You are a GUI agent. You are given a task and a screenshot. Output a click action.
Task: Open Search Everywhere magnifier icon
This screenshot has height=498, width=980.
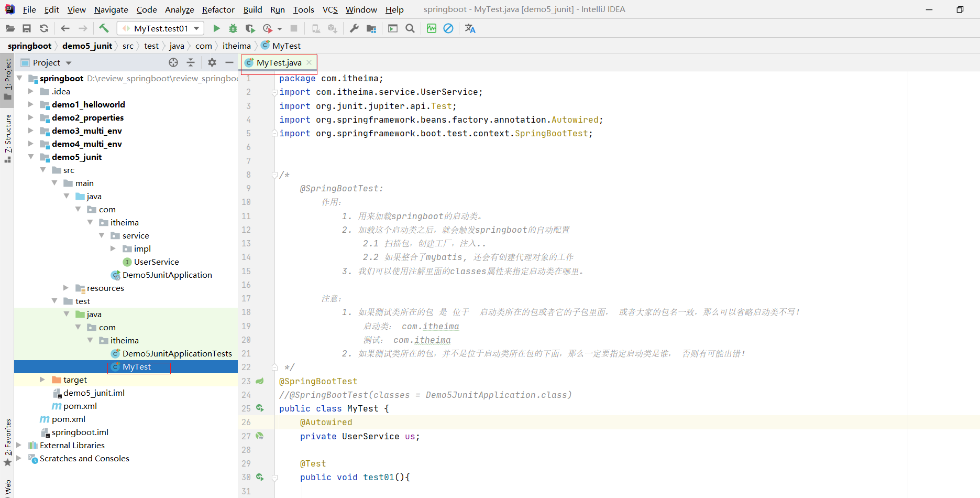[x=410, y=28]
